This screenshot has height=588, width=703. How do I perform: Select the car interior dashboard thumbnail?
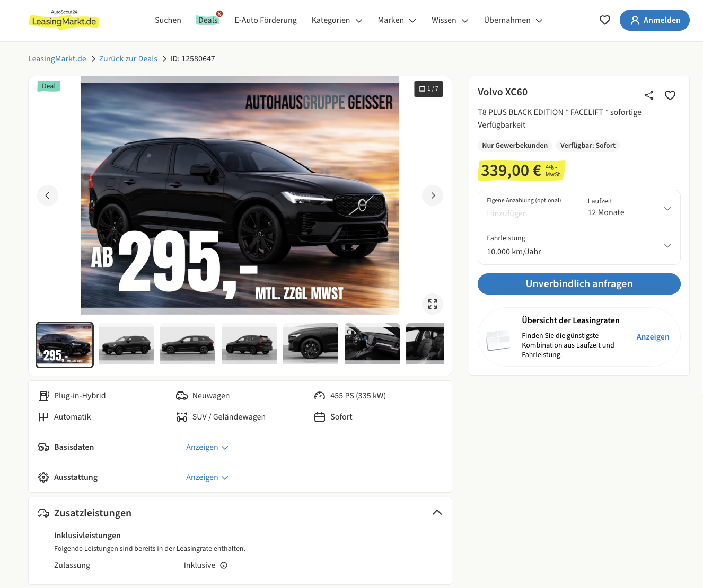click(x=372, y=344)
